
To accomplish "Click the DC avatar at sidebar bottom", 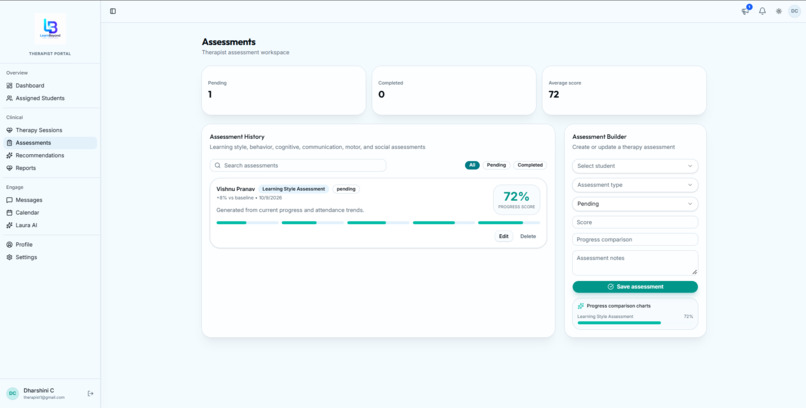I will click(12, 394).
